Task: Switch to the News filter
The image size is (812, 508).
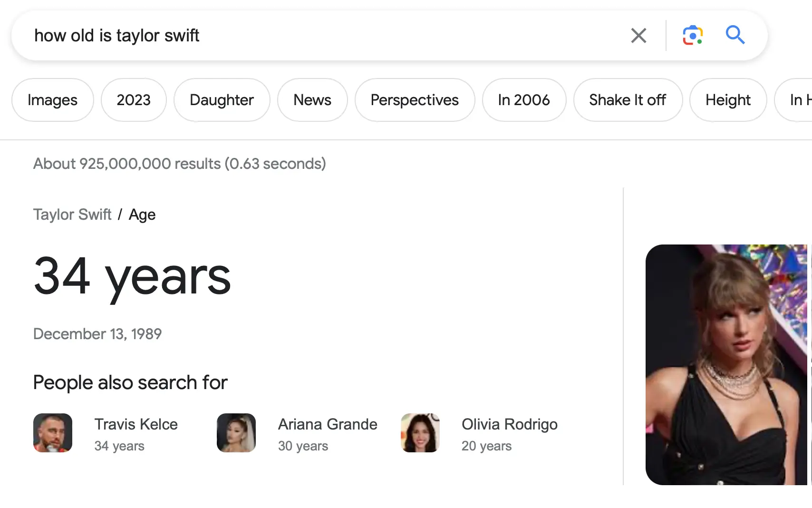Action: pos(312,100)
